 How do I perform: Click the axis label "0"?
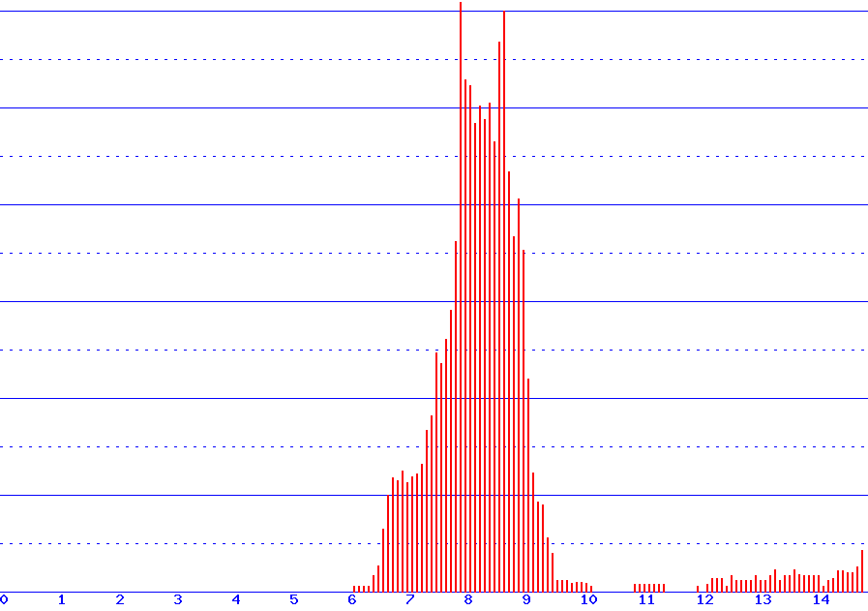(4, 599)
